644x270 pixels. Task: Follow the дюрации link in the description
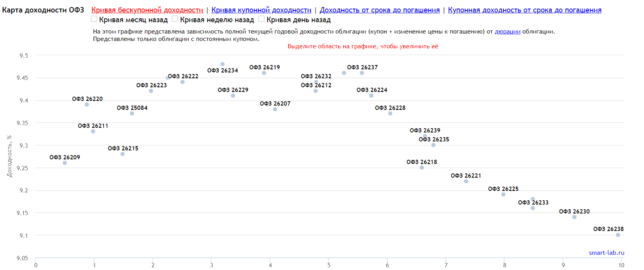click(507, 32)
